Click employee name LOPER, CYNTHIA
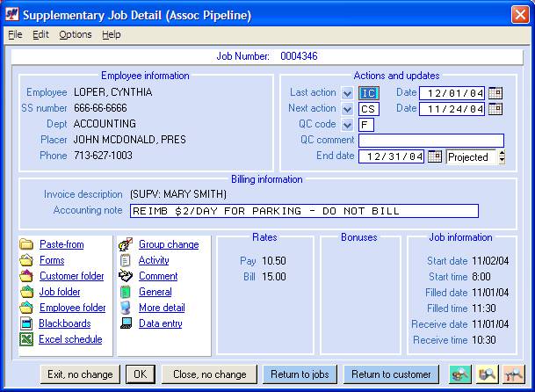Image resolution: width=535 pixels, height=392 pixels. point(113,92)
